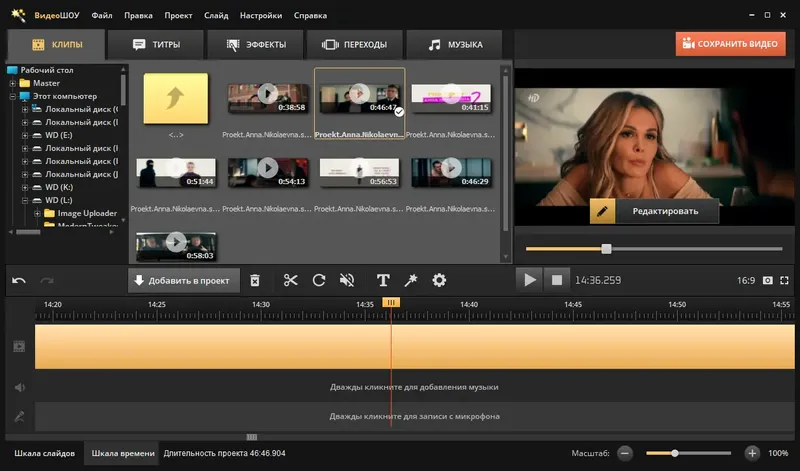Open the Музыка tab

pos(455,45)
